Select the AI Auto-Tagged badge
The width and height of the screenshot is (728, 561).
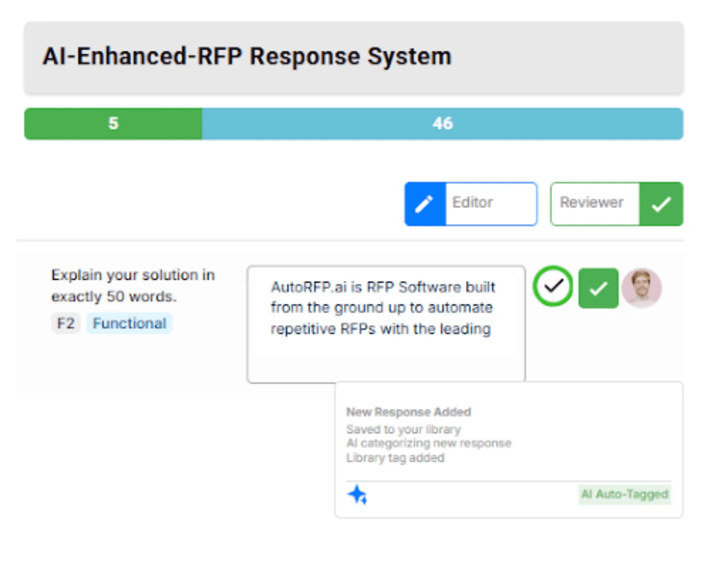point(625,494)
